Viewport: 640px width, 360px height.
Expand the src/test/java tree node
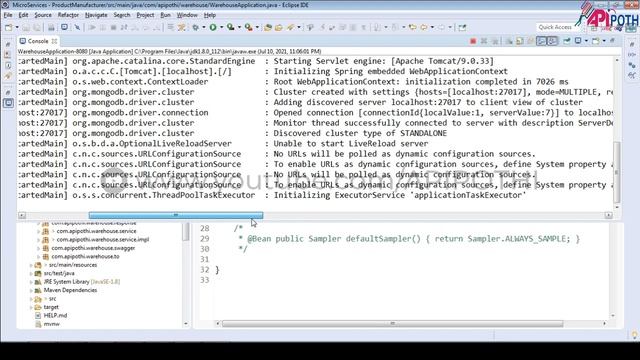(31, 273)
